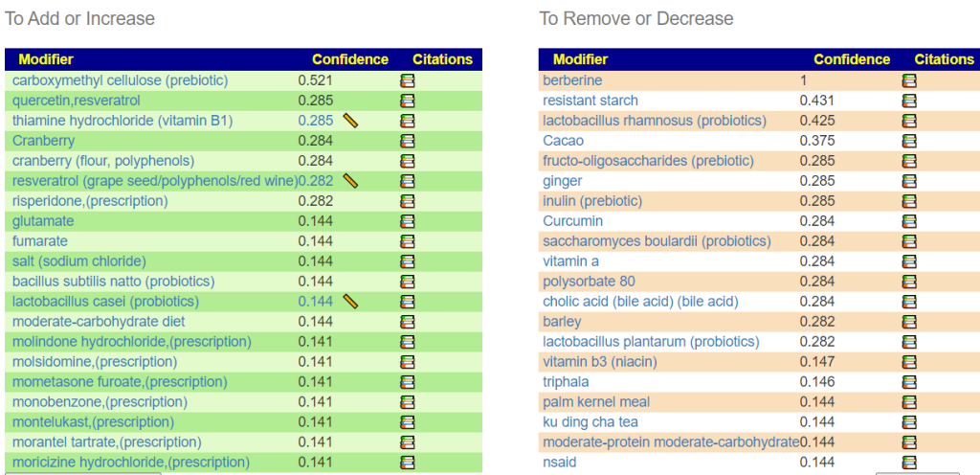Screen dimensions: 980x475
Task: Open citations icon for barley row
Action: [909, 322]
